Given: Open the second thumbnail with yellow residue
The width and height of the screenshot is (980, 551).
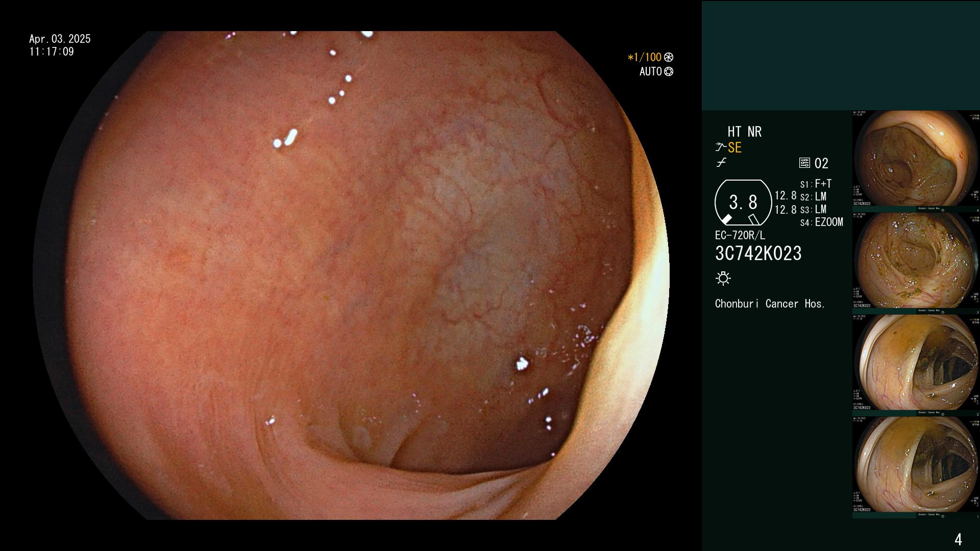Looking at the screenshot, I should 916,261.
